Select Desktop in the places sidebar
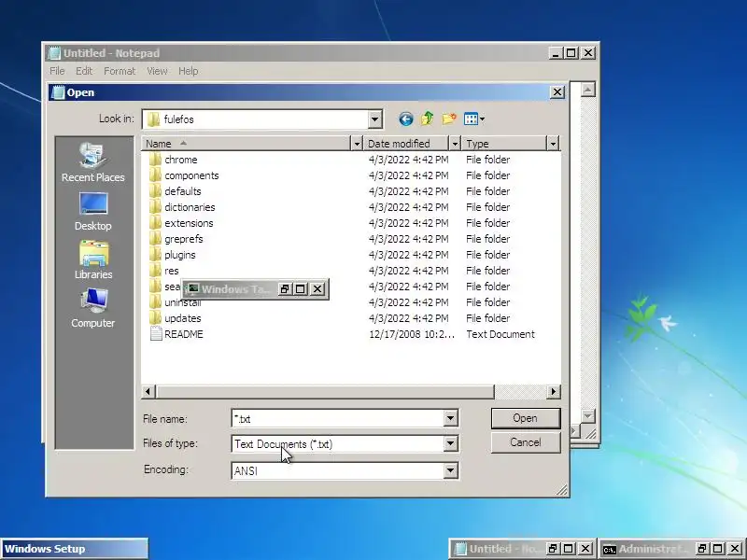The image size is (747, 560). (x=92, y=212)
